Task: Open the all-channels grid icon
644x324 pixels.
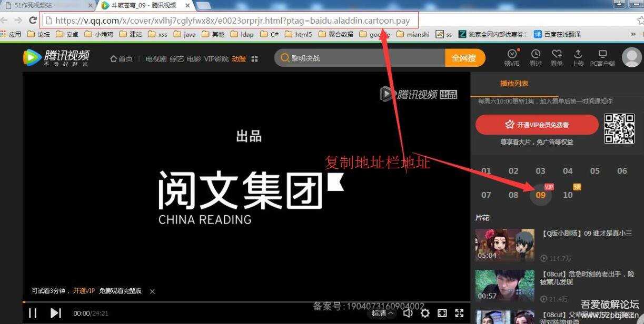Action: click(x=255, y=58)
